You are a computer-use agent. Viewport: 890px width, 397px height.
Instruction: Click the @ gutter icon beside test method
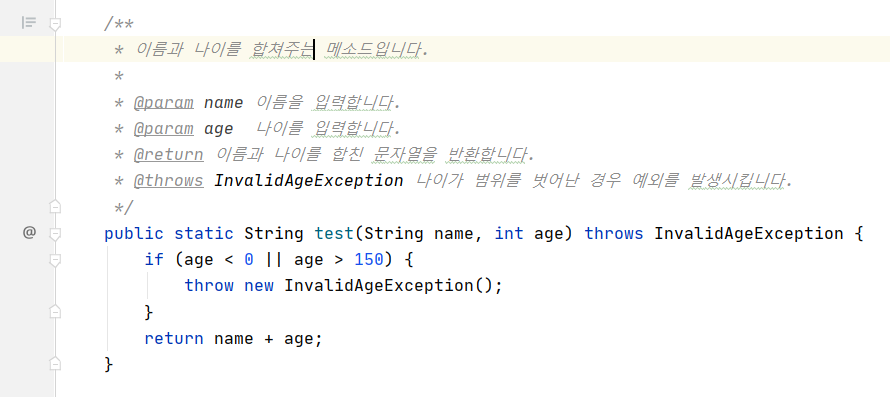[29, 232]
